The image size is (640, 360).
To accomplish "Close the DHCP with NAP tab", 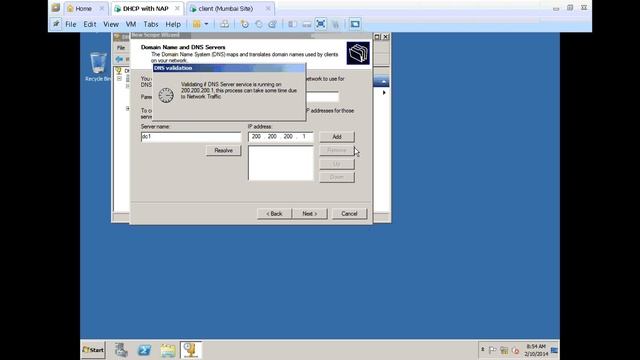I will pos(177,9).
